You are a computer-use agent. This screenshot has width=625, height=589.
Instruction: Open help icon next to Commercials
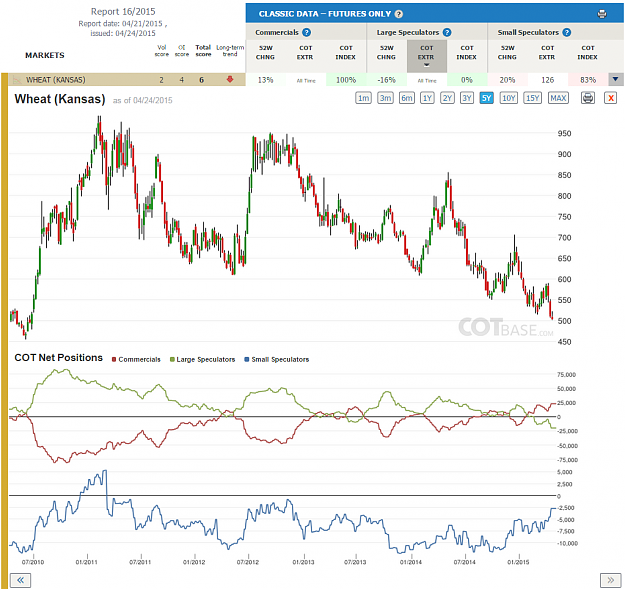pyautogui.click(x=306, y=33)
